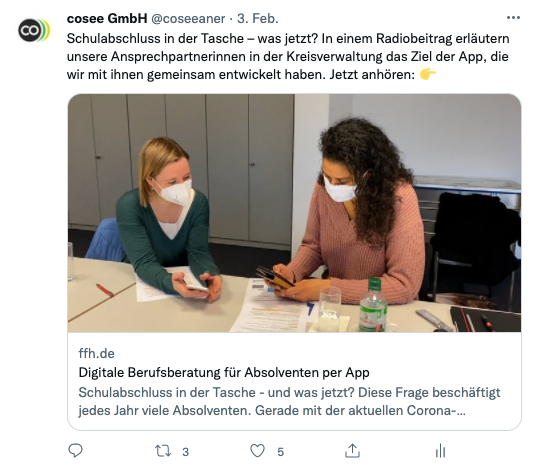Open the card photo of two women
This screenshot has height=469, width=535.
(x=294, y=213)
